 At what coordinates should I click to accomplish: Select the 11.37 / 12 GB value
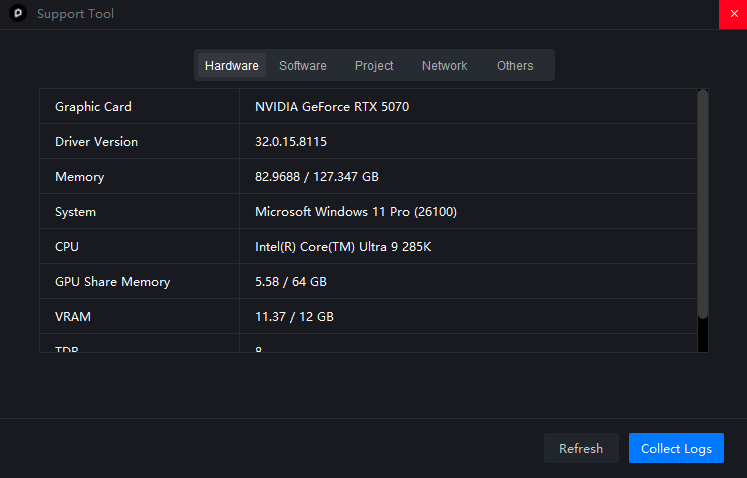[x=294, y=316]
